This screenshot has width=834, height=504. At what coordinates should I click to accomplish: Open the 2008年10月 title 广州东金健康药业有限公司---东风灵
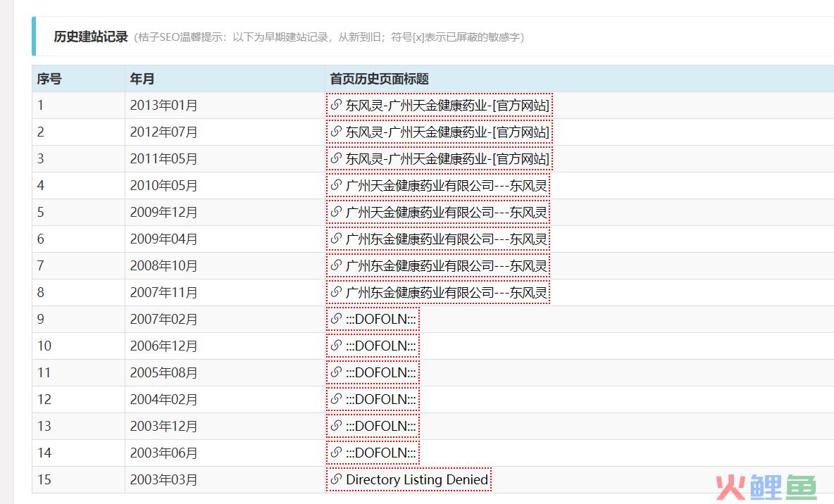click(x=447, y=265)
